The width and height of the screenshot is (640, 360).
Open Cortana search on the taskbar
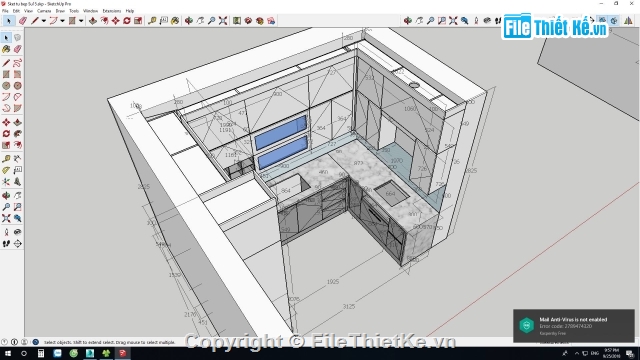(24, 353)
